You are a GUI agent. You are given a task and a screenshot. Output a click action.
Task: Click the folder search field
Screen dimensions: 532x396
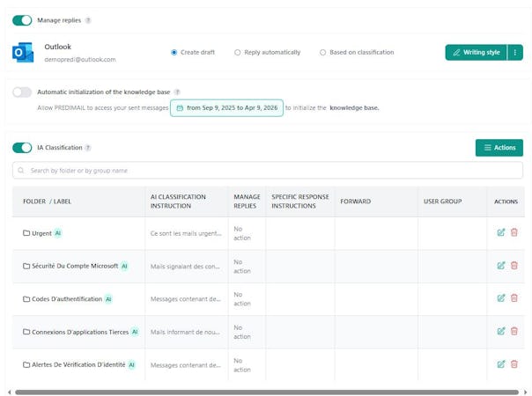pyautogui.click(x=264, y=170)
